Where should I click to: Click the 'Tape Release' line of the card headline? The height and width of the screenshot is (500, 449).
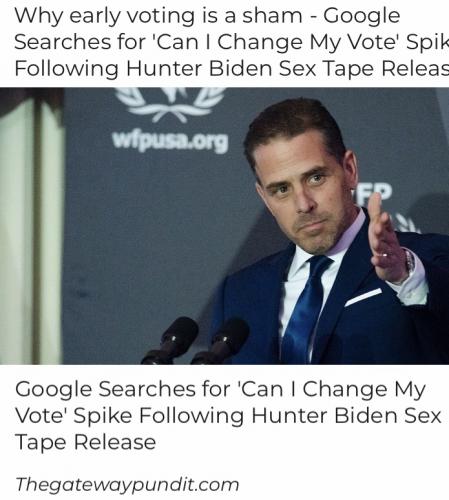pyautogui.click(x=85, y=442)
